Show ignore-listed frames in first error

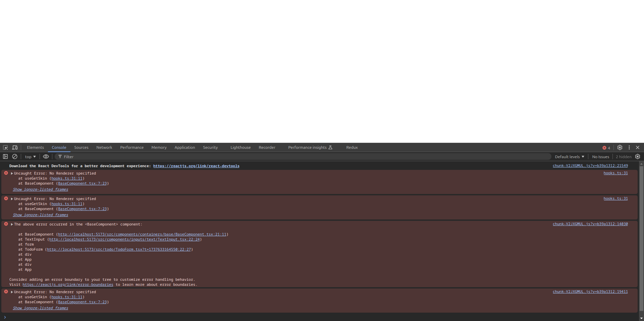pyautogui.click(x=40, y=190)
